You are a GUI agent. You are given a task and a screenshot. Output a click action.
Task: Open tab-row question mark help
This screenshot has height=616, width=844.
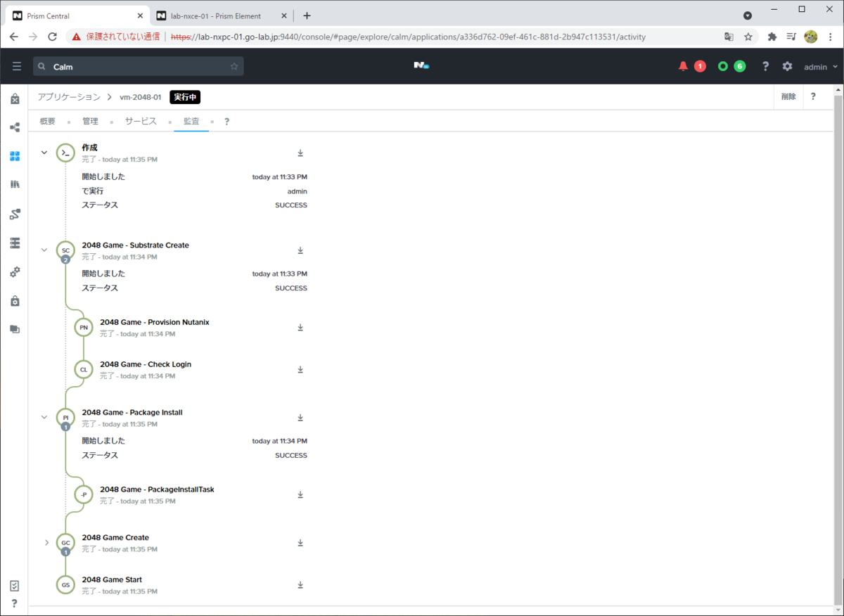[226, 122]
